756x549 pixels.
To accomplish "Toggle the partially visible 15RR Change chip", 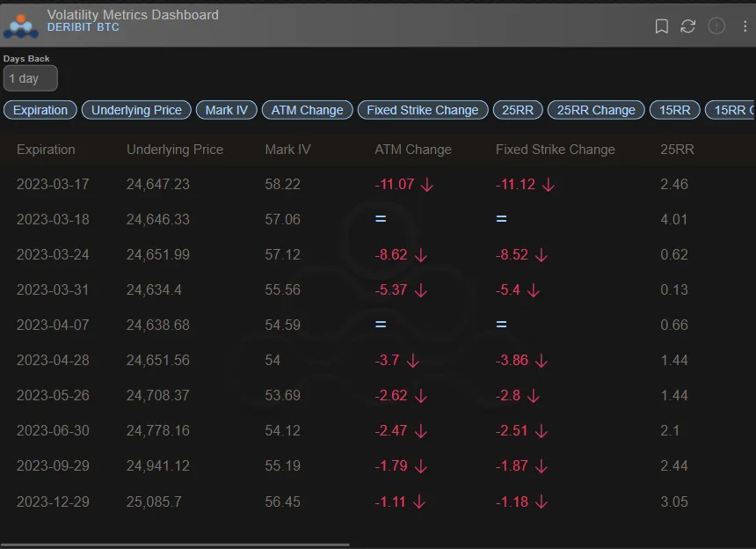I will (x=731, y=110).
